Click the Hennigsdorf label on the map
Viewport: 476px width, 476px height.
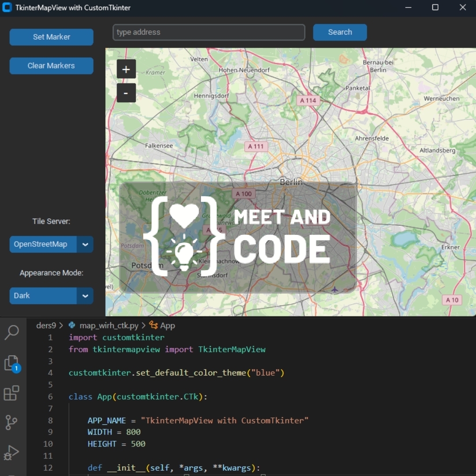click(x=211, y=96)
